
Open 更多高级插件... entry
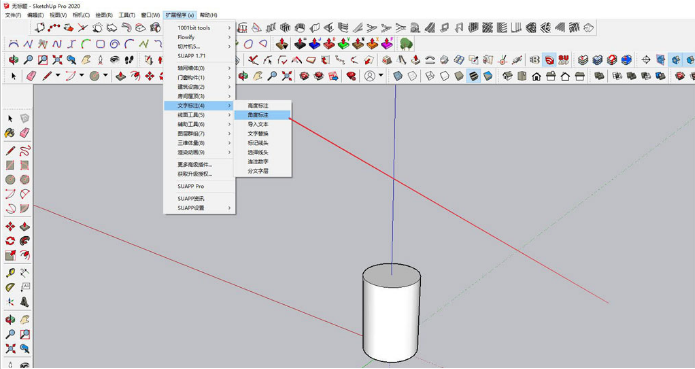199,164
